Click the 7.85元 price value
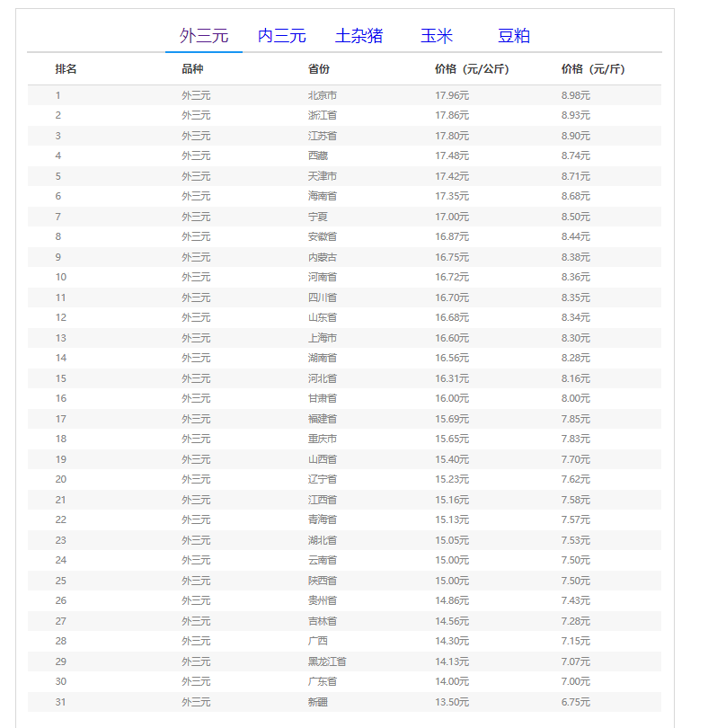The image size is (726, 728). coord(576,419)
